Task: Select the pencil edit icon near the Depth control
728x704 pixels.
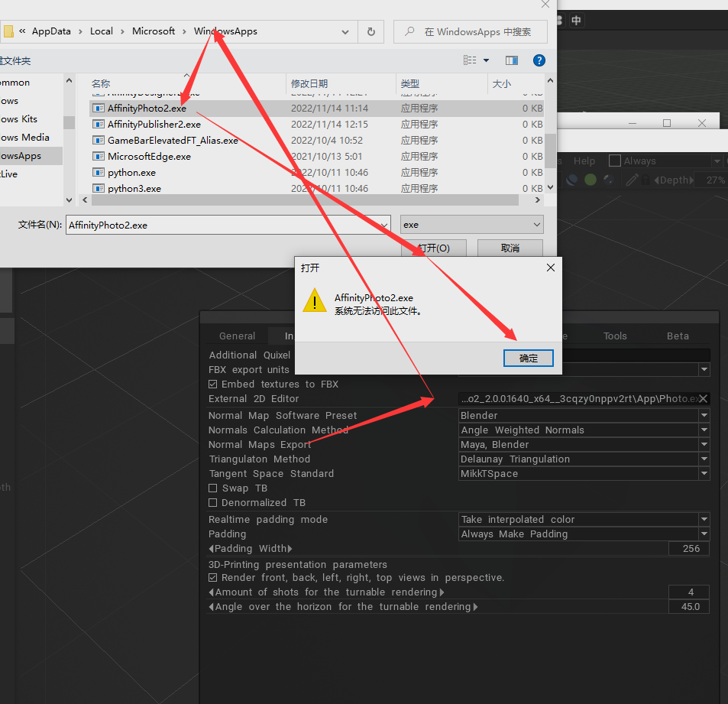Action: (633, 180)
